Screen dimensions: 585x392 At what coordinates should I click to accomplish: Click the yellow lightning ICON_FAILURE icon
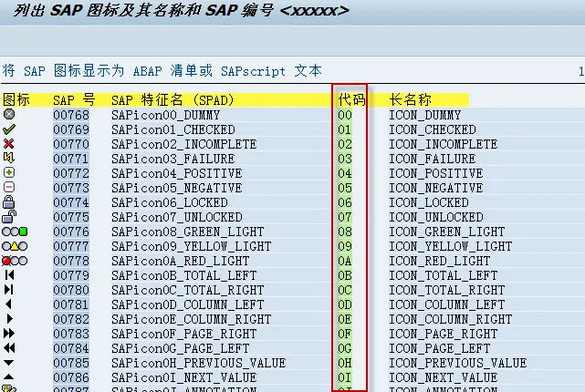click(x=9, y=158)
